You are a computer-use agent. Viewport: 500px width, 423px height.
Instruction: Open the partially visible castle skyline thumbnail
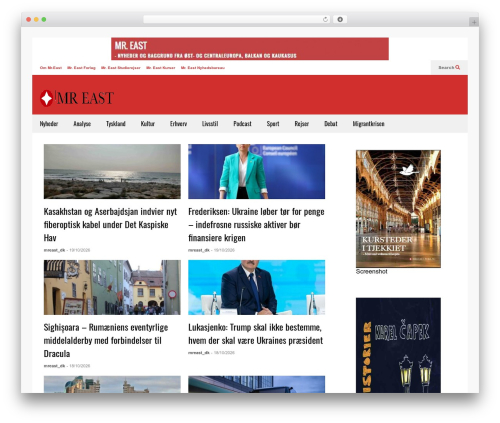click(112, 384)
